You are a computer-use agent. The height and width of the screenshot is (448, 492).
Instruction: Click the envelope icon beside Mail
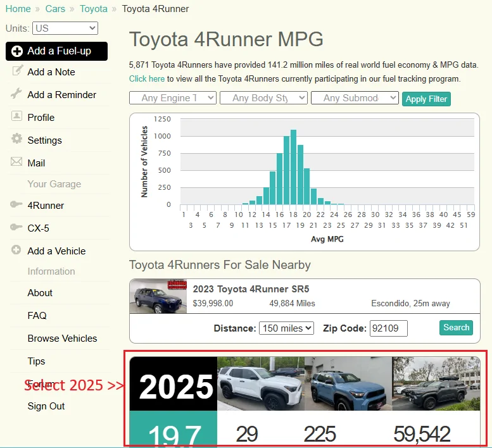(16, 161)
